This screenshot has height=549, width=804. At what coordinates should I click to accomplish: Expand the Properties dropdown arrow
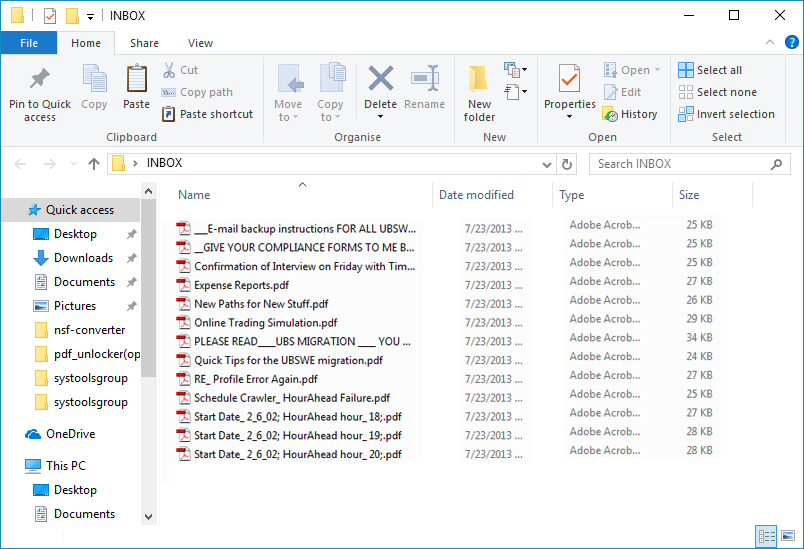[569, 117]
